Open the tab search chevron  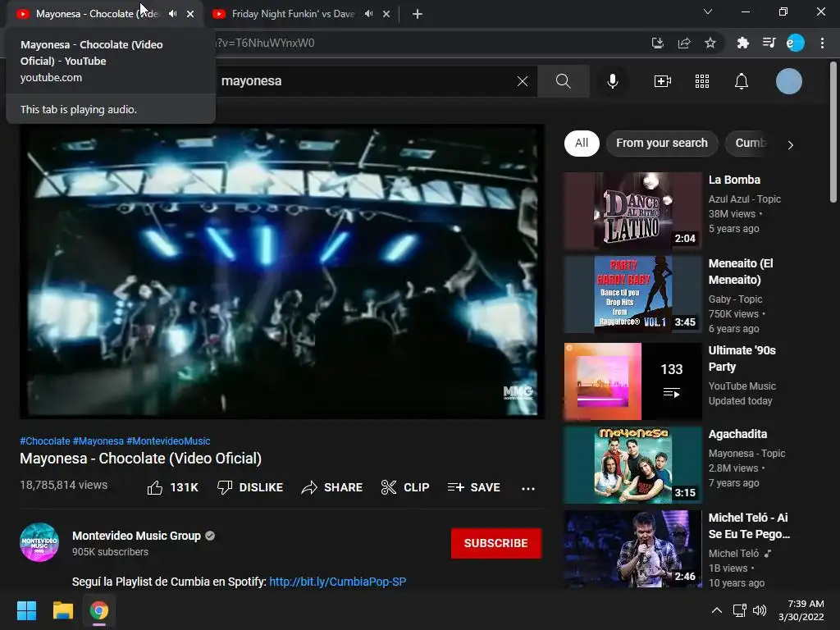[x=708, y=11]
